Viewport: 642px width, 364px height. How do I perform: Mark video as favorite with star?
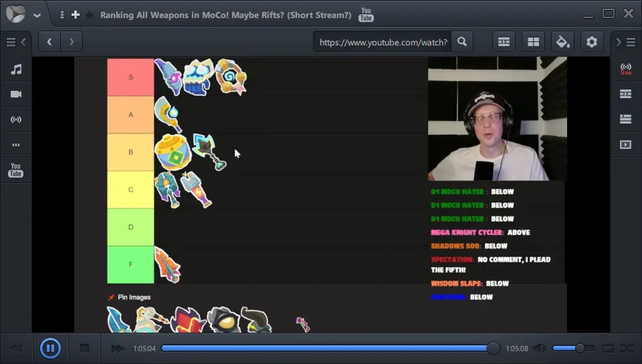point(89,15)
